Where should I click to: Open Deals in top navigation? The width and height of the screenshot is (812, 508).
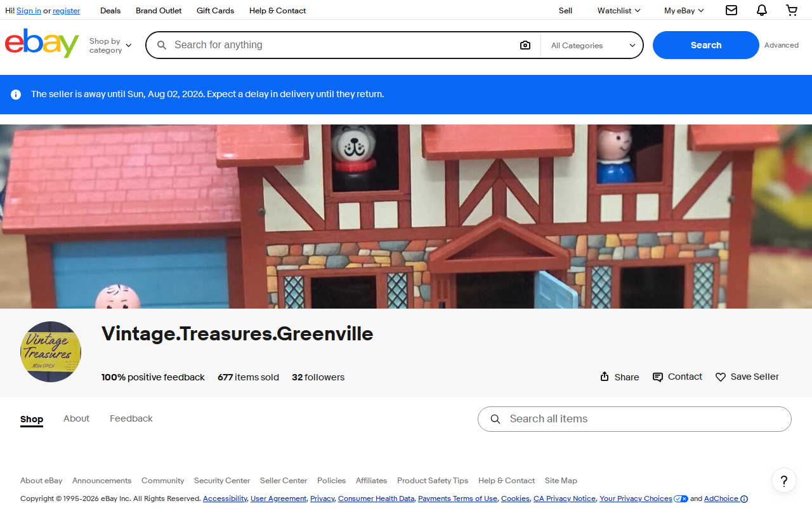coord(110,10)
